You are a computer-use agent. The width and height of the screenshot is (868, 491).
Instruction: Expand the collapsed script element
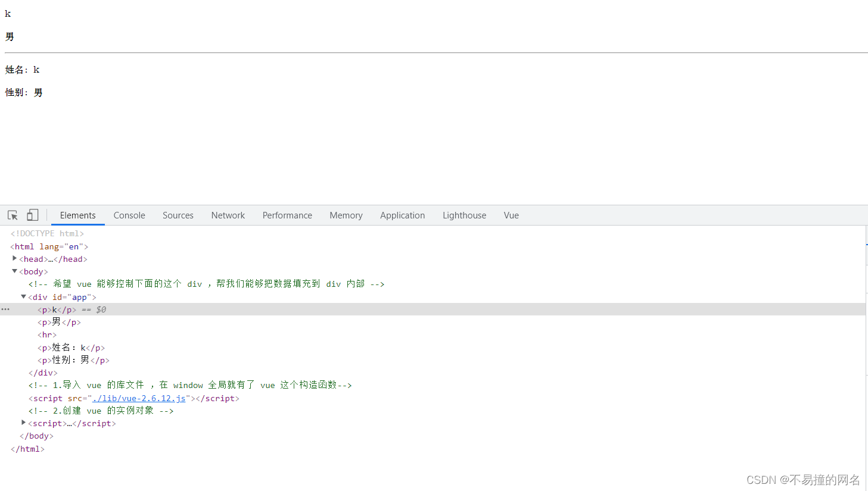(x=24, y=423)
